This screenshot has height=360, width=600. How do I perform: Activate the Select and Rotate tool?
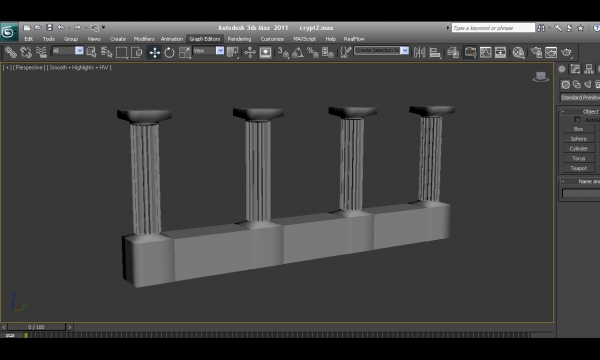(169, 52)
